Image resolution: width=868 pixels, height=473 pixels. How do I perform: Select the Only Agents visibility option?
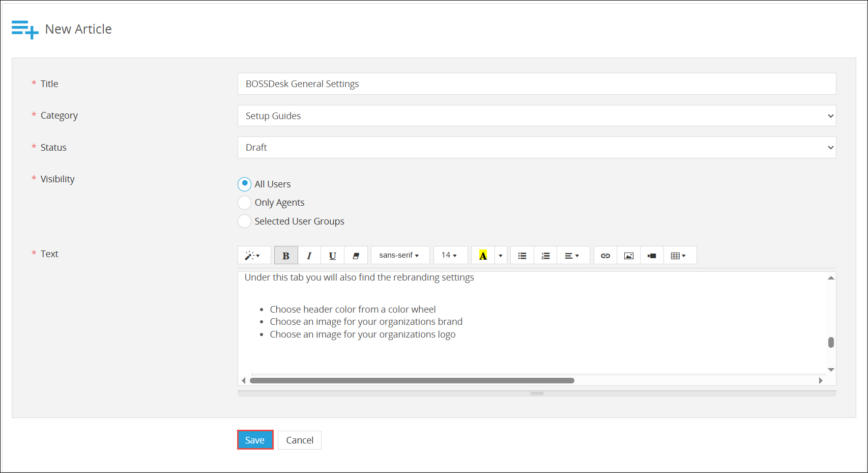point(244,203)
